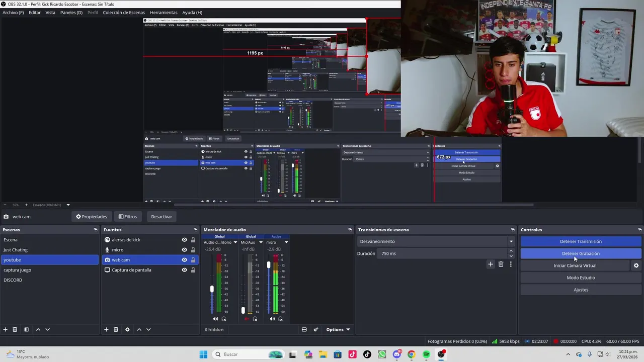
Task: Toggle lock on micro source
Action: tap(193, 250)
